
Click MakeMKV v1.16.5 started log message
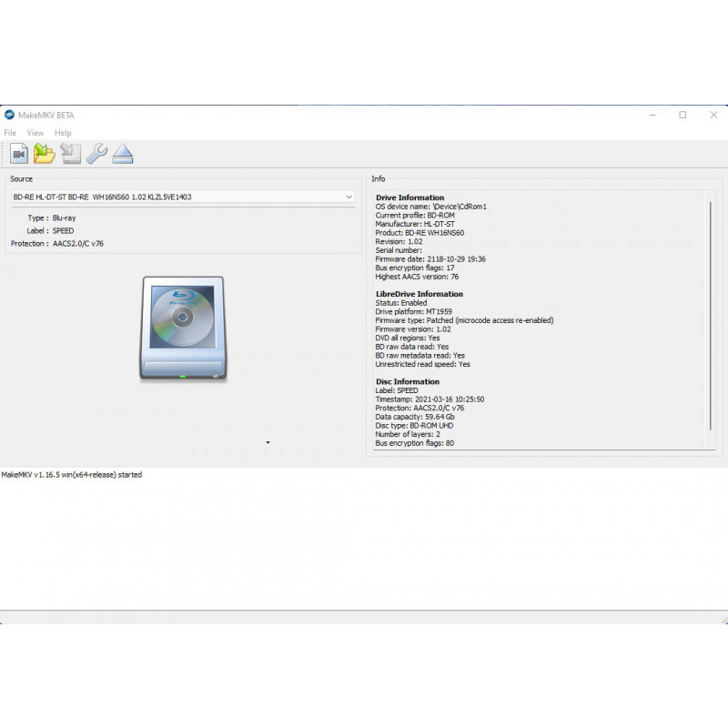click(x=72, y=475)
